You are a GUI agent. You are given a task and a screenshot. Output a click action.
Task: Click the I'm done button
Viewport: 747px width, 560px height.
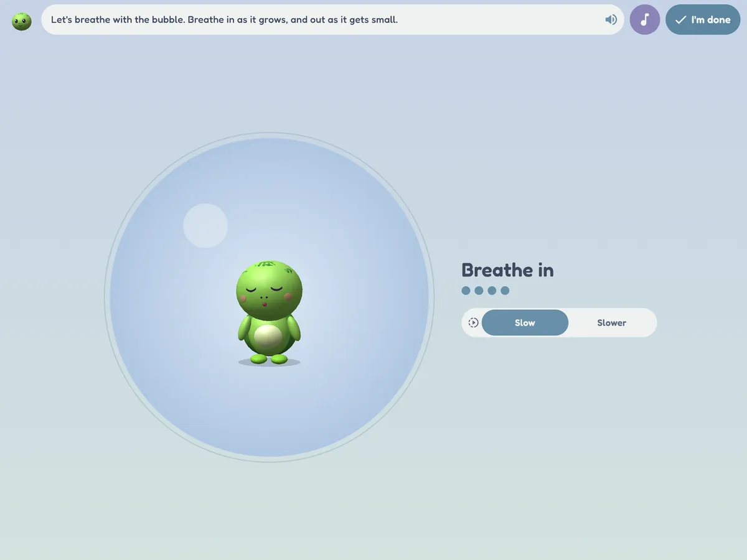[x=703, y=20]
